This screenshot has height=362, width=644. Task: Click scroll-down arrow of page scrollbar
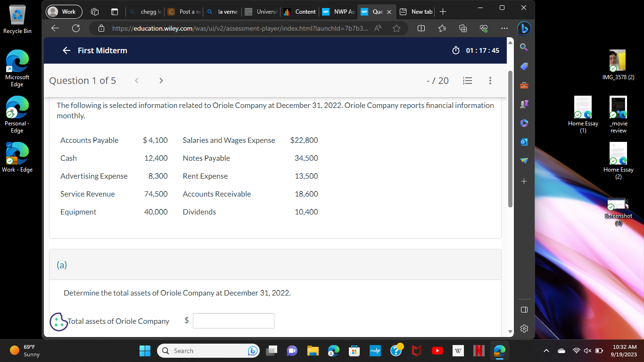(510, 332)
